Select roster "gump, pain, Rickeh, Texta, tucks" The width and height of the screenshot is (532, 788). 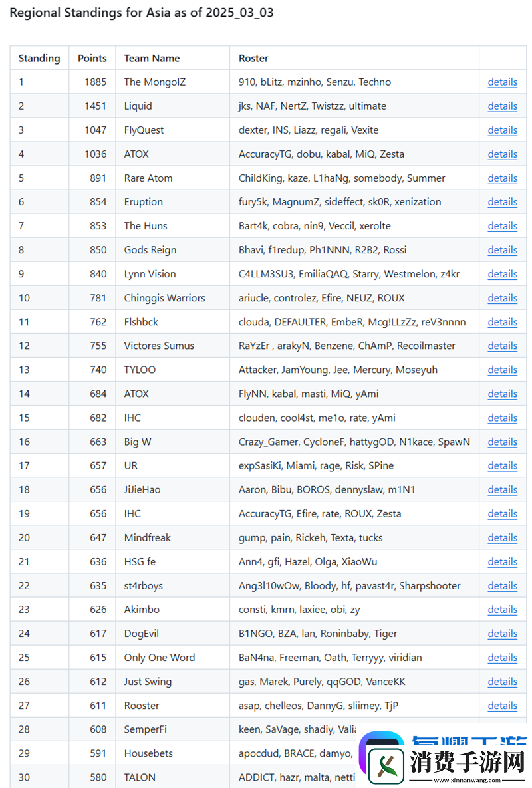coord(311,538)
